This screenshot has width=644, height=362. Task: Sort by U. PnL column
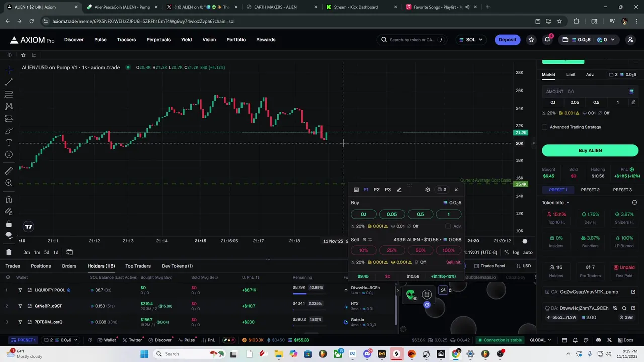[251, 277]
